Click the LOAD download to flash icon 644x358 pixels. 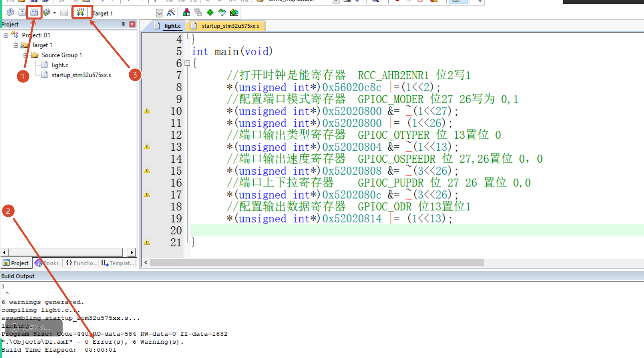[x=81, y=13]
